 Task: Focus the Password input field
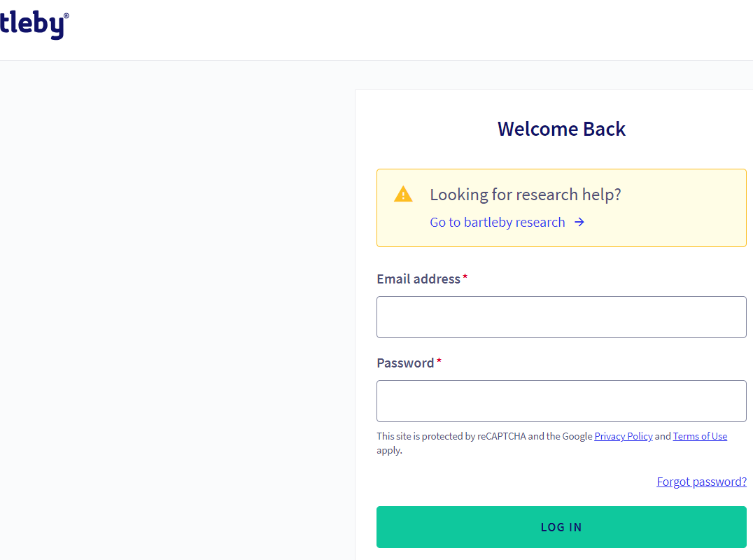click(x=561, y=401)
